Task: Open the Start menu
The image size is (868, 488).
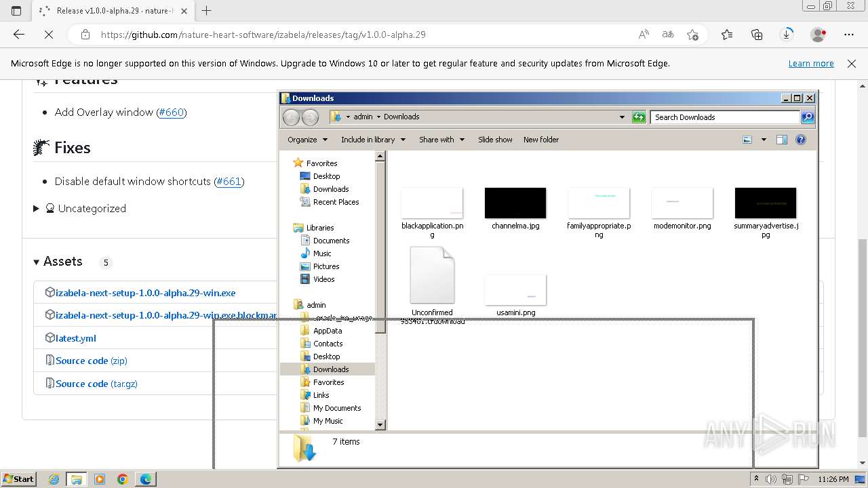Action: pos(18,479)
